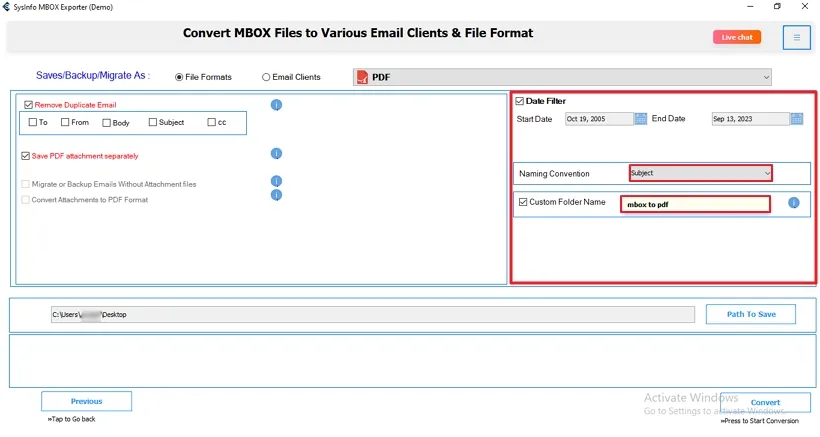Click info icon next to Custom Folder Name
This screenshot has width=820, height=437.
point(793,203)
